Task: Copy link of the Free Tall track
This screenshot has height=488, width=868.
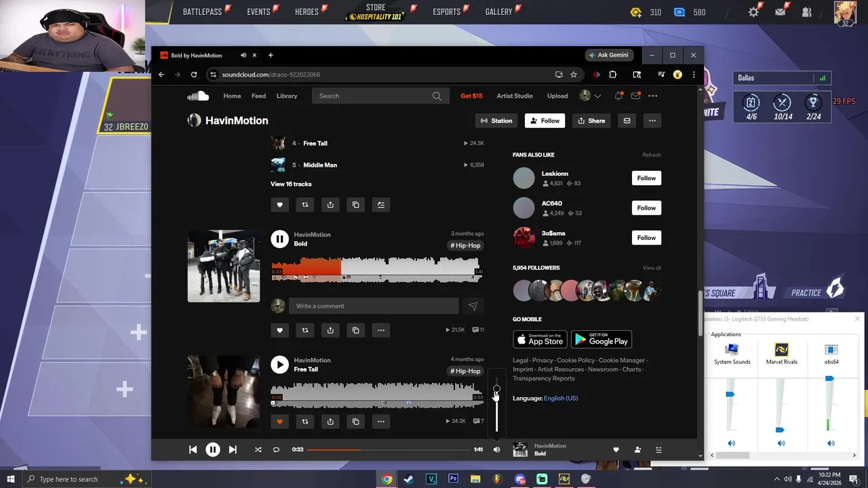Action: click(x=355, y=422)
